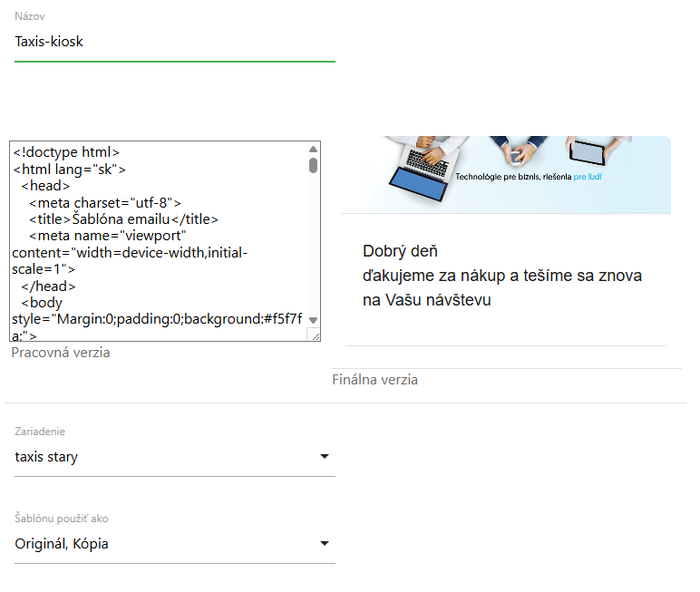The image size is (700, 592).
Task: Click the code editor's scroll-up arrow
Action: (313, 150)
